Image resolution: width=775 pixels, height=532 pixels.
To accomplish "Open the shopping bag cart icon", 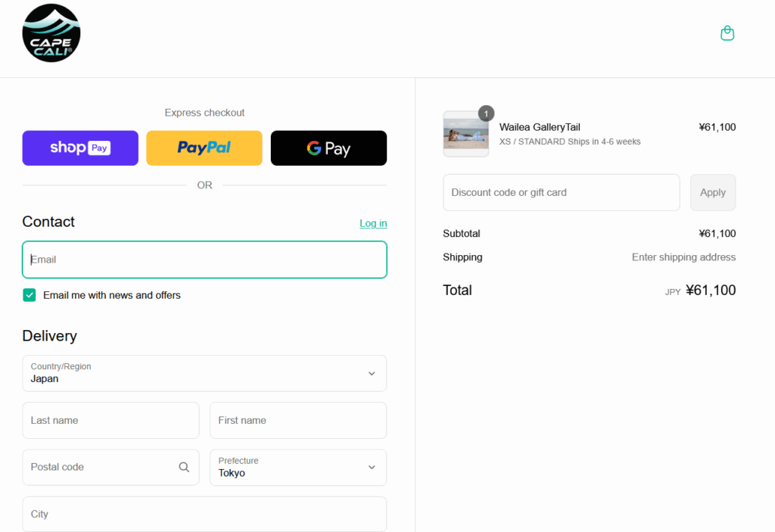I will tap(727, 33).
